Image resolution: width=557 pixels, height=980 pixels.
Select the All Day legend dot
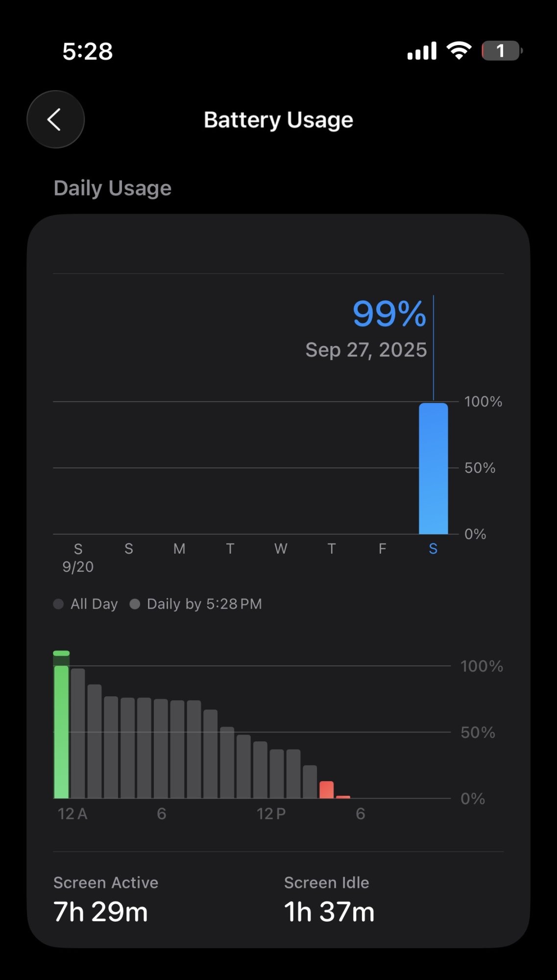[x=59, y=604]
